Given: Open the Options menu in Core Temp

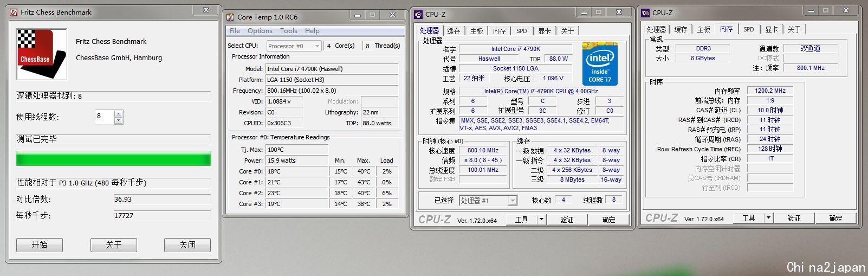Looking at the screenshot, I should coord(260,31).
